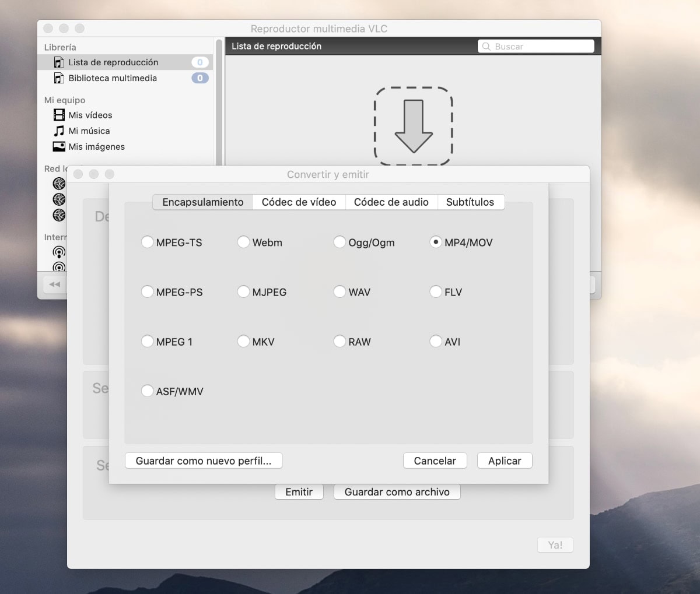This screenshot has width=700, height=594.
Task: Open the Códec de audio tab
Action: pyautogui.click(x=391, y=202)
